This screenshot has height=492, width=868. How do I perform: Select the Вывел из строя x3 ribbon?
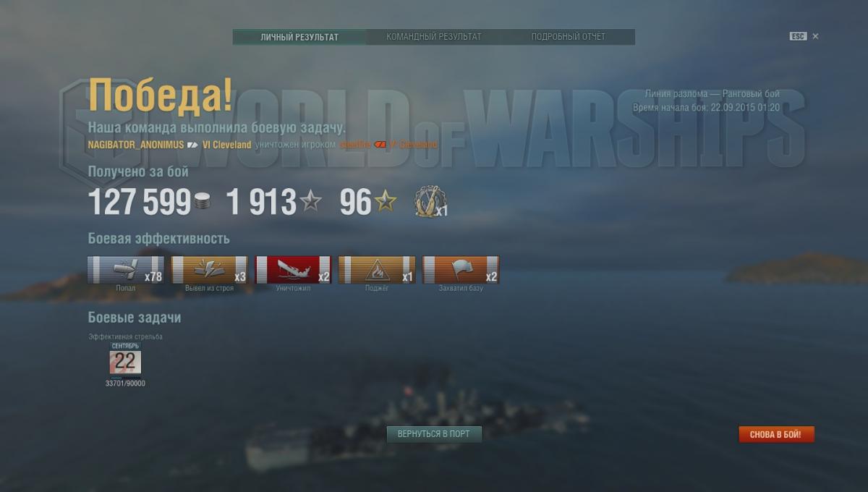pyautogui.click(x=210, y=270)
